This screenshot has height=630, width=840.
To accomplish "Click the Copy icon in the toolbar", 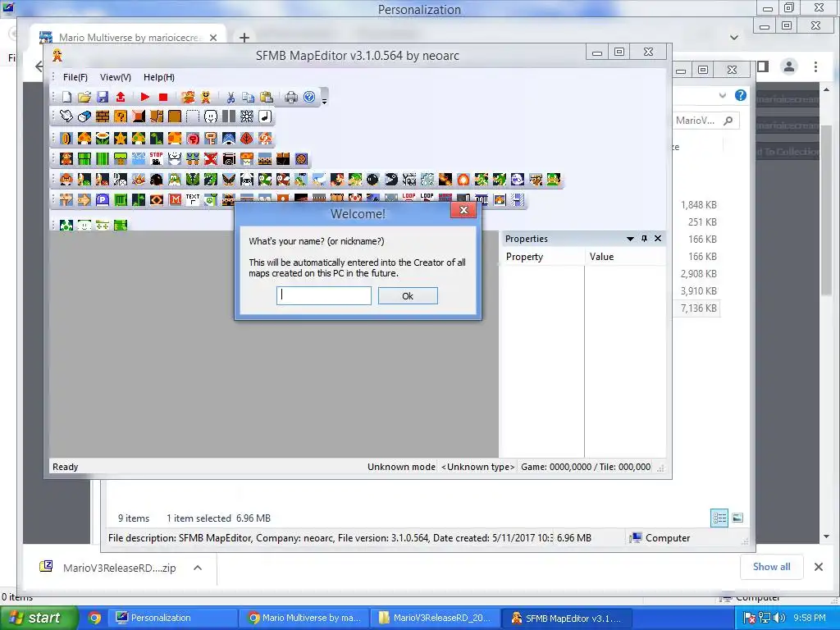I will 248,97.
